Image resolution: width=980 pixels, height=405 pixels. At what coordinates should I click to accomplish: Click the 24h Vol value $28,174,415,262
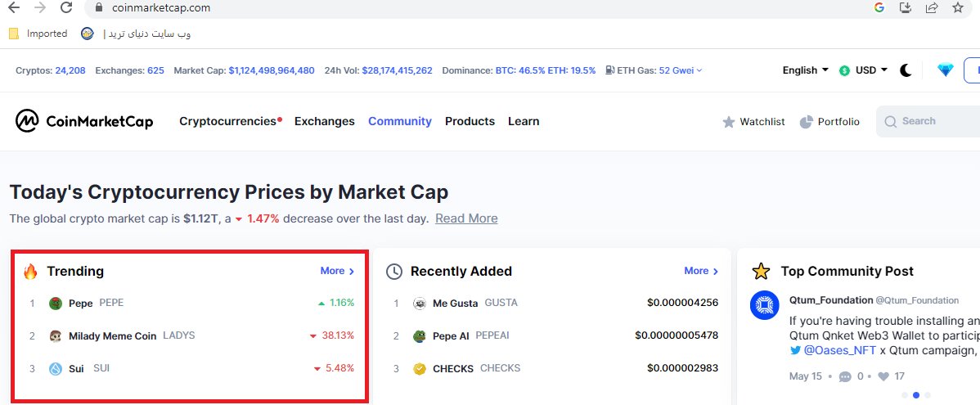click(x=397, y=70)
